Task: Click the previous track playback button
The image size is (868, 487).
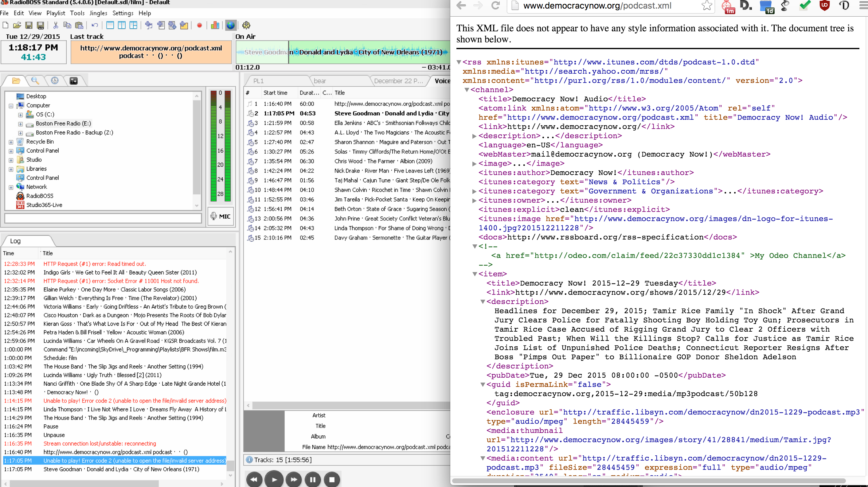Action: [254, 479]
